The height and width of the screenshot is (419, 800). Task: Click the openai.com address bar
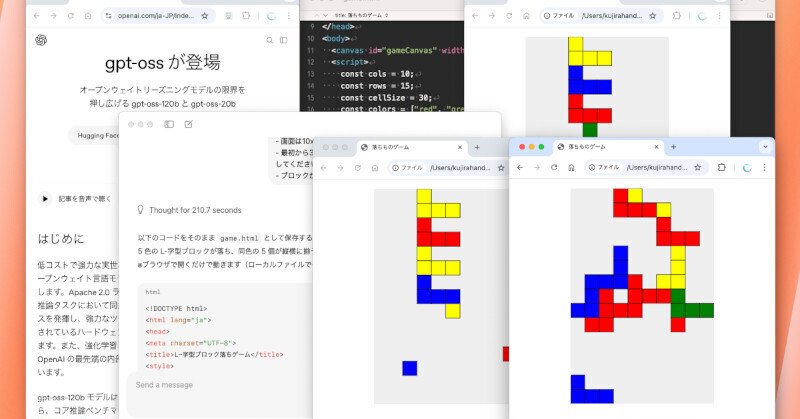[x=158, y=16]
